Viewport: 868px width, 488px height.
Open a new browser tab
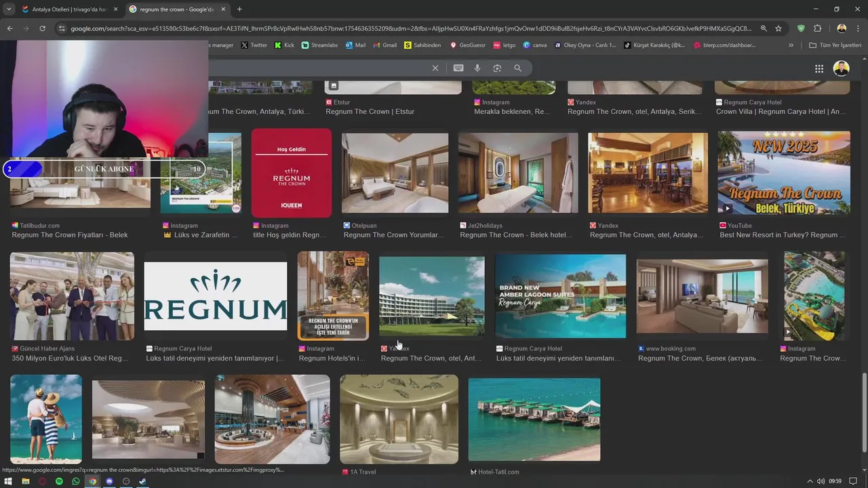(x=239, y=9)
